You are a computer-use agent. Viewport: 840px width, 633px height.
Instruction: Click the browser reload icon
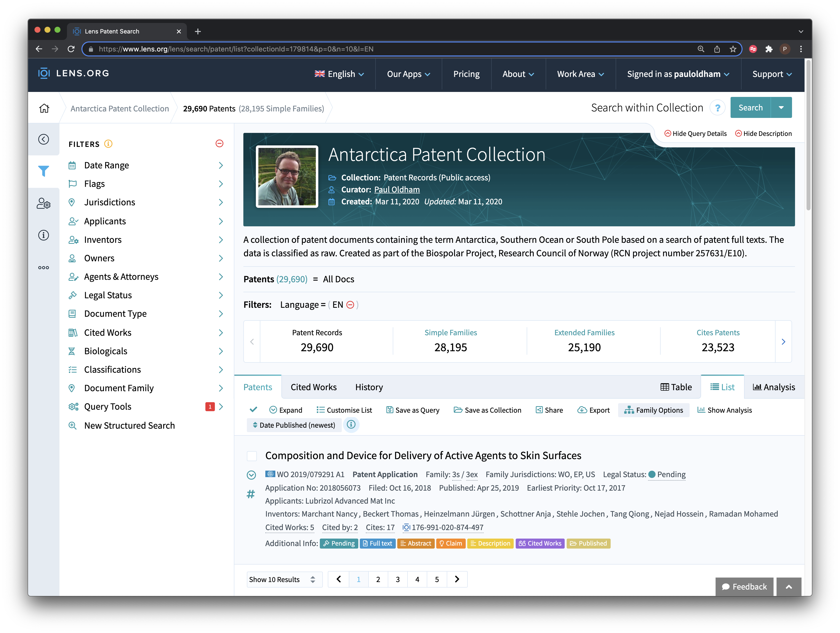tap(71, 49)
